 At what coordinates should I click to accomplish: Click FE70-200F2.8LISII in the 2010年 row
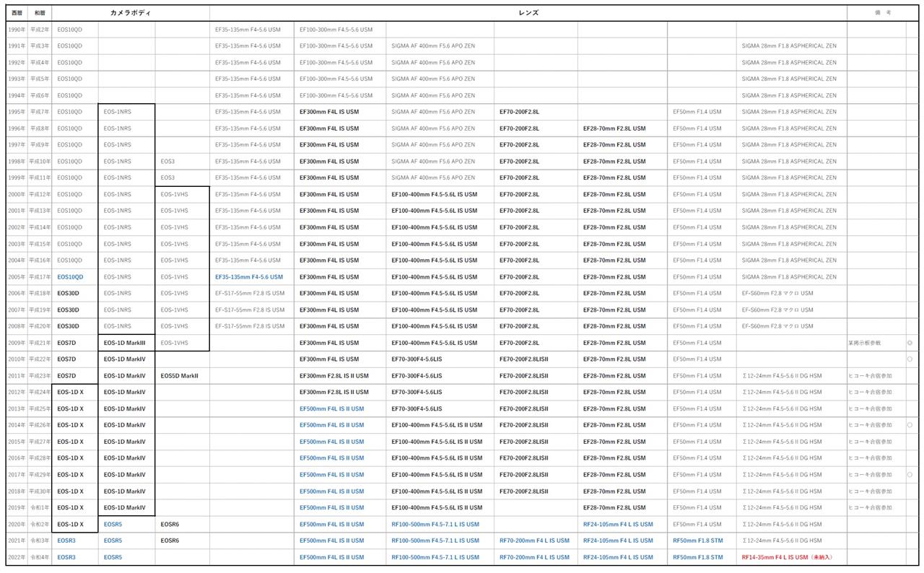click(523, 359)
